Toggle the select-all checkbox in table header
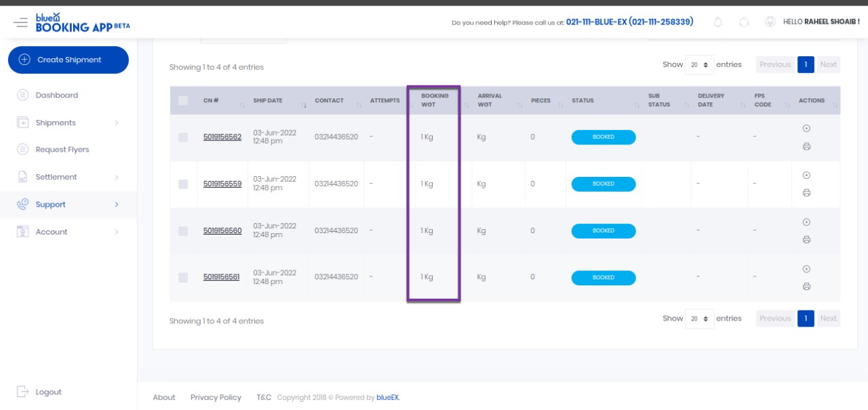Viewport: 868px width, 410px height. pyautogui.click(x=183, y=100)
